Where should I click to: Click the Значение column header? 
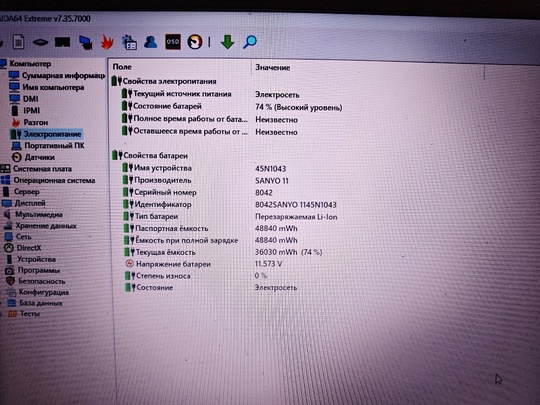click(272, 68)
